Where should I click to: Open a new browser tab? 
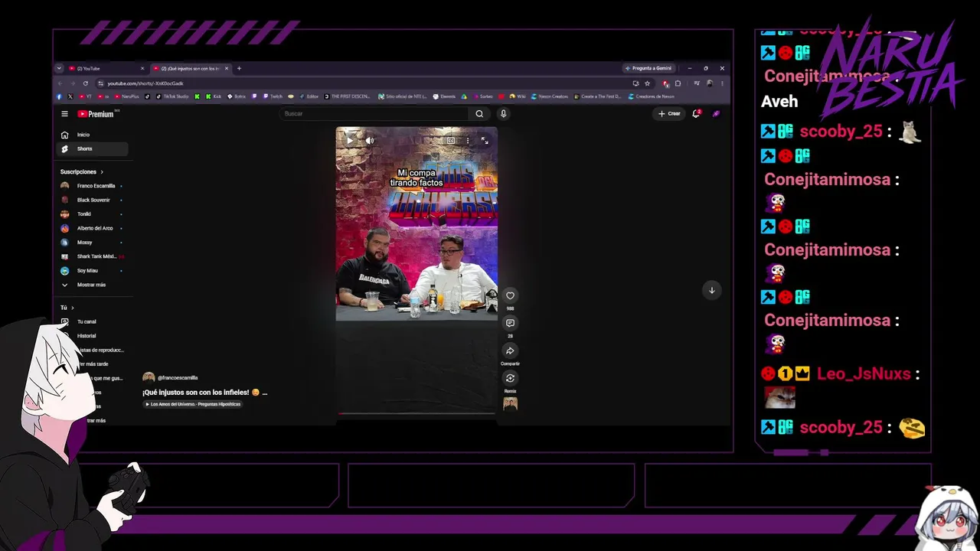239,68
